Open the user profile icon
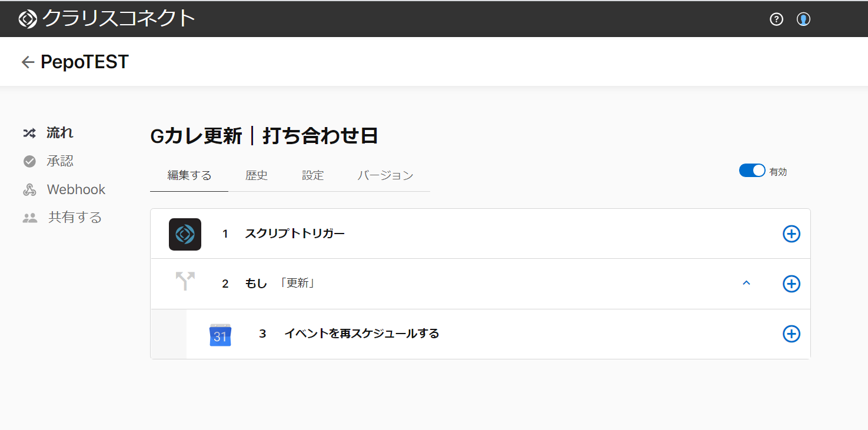 pos(803,19)
